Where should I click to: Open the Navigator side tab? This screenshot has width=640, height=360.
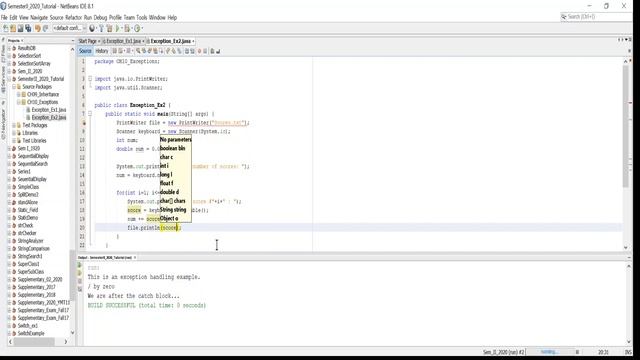click(x=3, y=123)
